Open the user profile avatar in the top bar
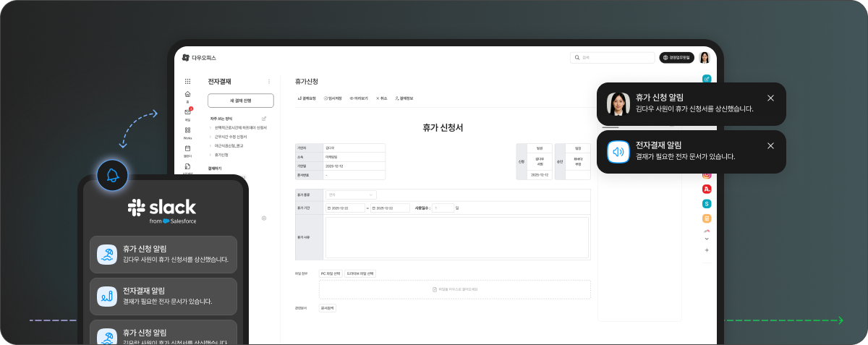 pyautogui.click(x=705, y=58)
